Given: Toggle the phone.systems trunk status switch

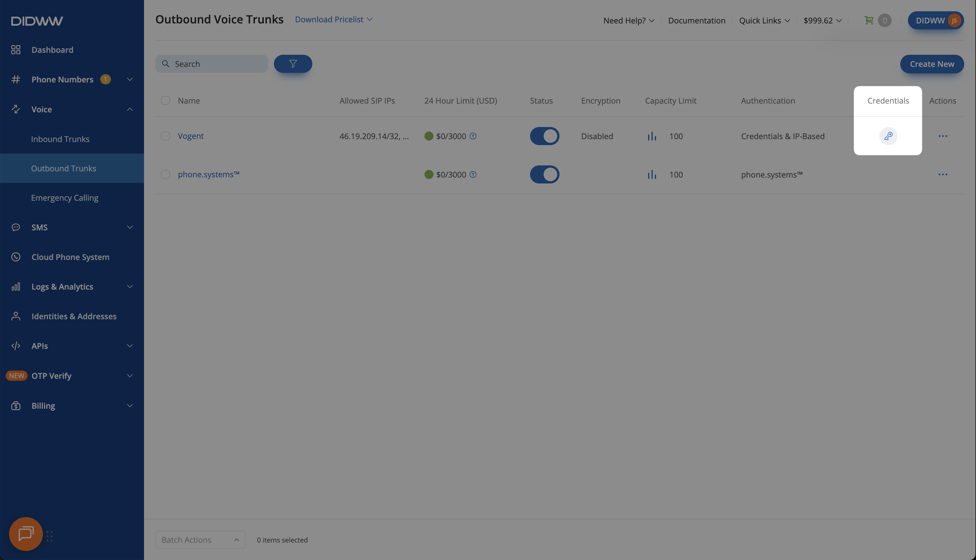Looking at the screenshot, I should [x=544, y=175].
